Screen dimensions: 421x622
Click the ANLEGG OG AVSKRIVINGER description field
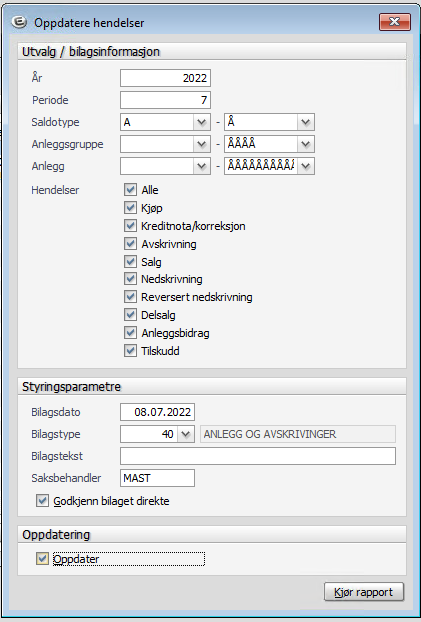tap(298, 434)
